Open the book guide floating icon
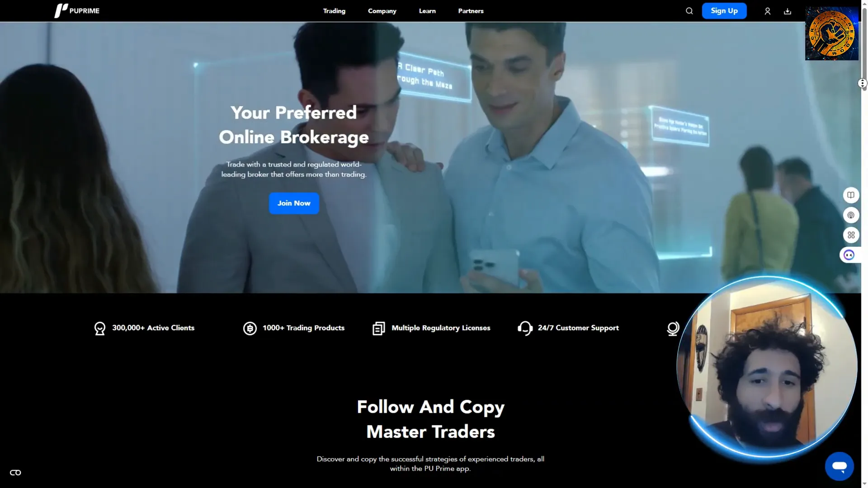The height and width of the screenshot is (488, 868). (x=851, y=195)
